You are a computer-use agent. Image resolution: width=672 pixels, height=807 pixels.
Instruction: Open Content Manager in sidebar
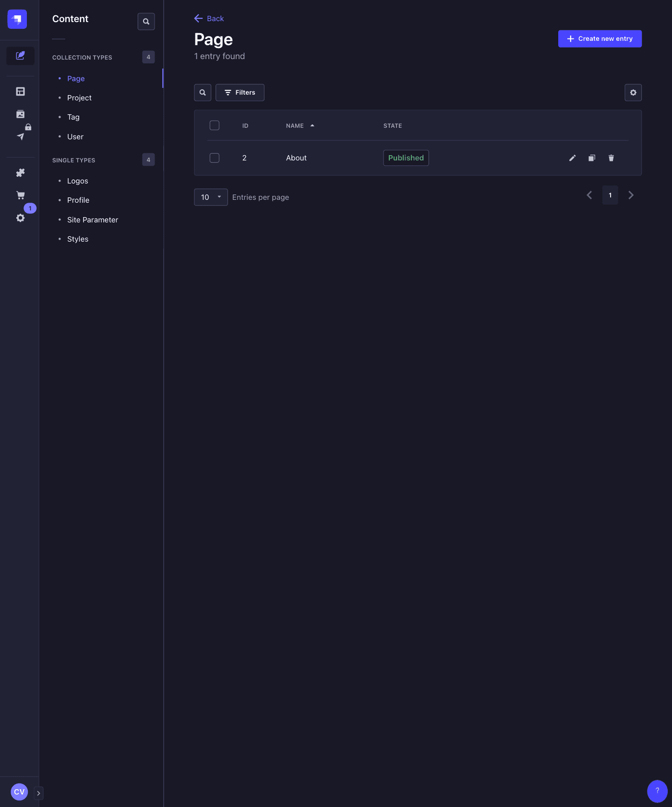coord(20,56)
